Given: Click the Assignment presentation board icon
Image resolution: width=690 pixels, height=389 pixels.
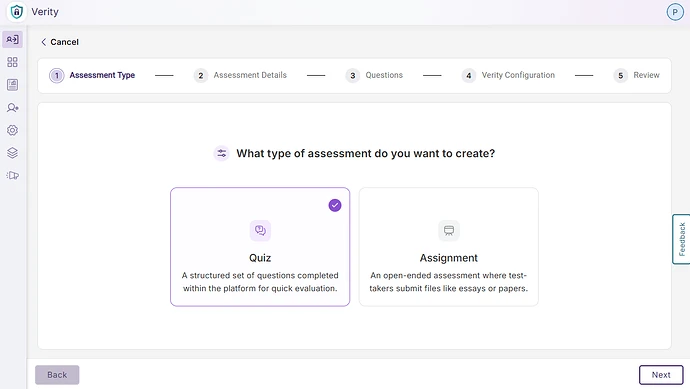Looking at the screenshot, I should coord(448,231).
